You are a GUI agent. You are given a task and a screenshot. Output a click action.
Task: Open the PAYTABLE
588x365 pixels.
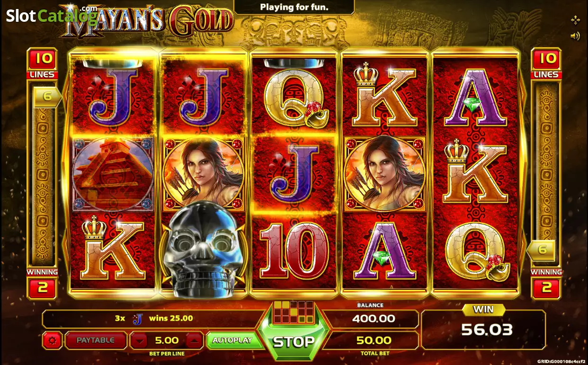[x=96, y=340]
